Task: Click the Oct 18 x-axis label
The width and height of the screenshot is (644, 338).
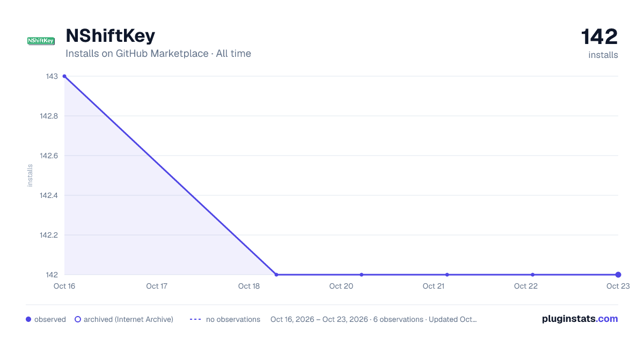Action: (249, 286)
